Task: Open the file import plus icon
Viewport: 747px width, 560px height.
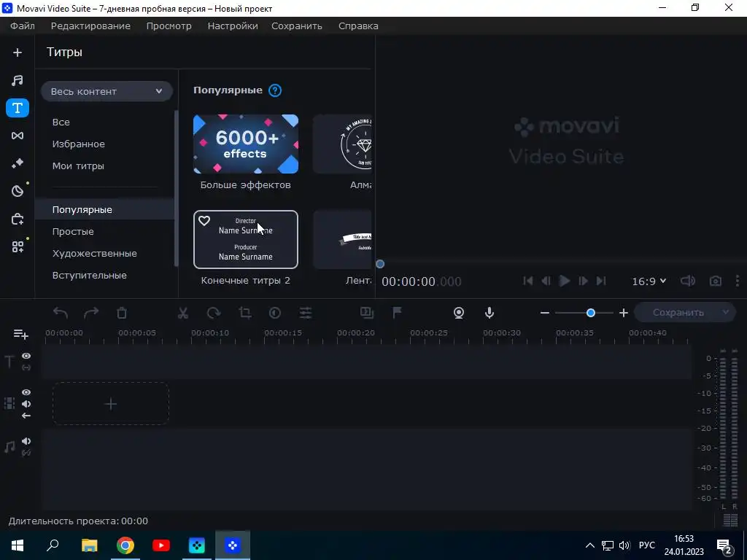Action: point(18,52)
